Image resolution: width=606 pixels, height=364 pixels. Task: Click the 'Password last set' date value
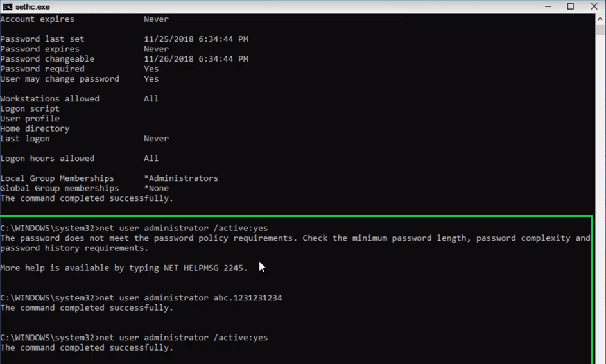(x=196, y=39)
